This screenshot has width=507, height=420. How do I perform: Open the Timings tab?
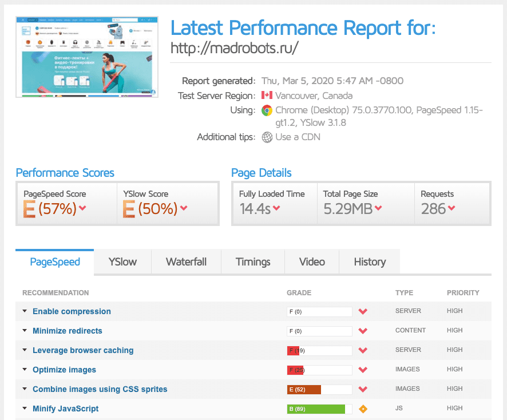click(253, 262)
